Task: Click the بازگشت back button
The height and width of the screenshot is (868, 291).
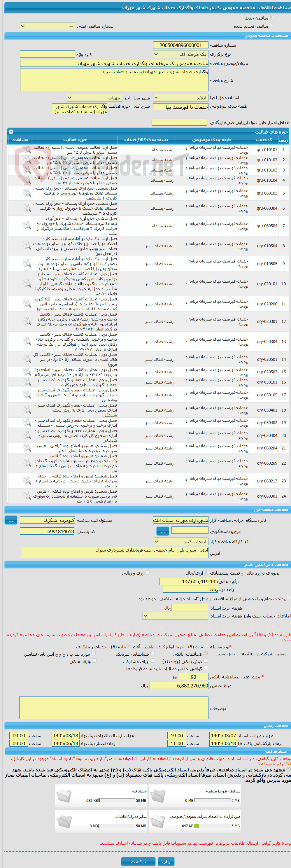Action: click(139, 862)
